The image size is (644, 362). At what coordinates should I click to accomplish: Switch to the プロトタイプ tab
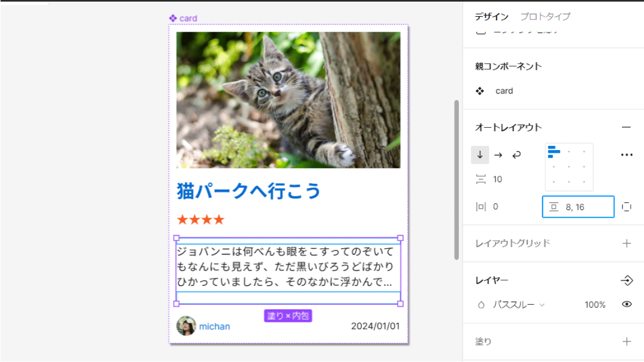point(545,17)
